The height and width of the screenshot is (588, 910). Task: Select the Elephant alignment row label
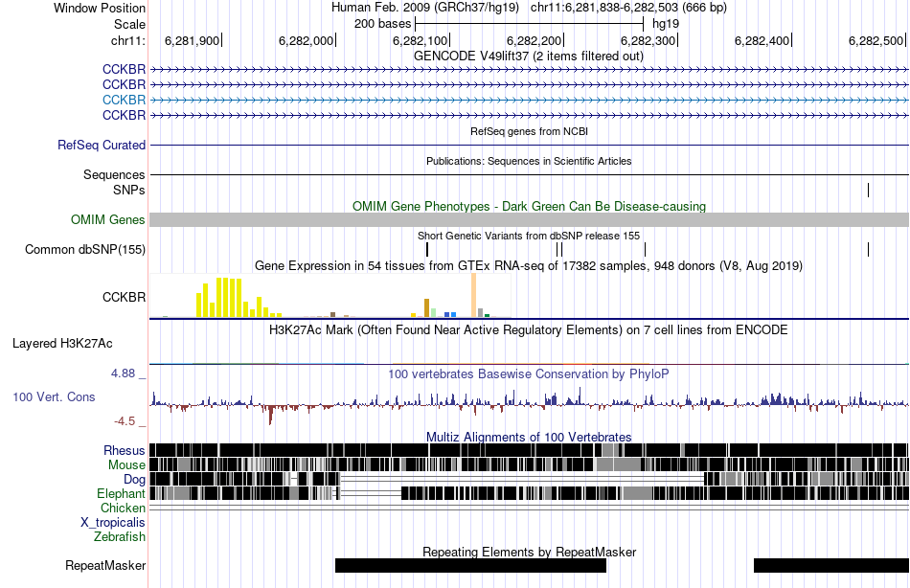(121, 493)
